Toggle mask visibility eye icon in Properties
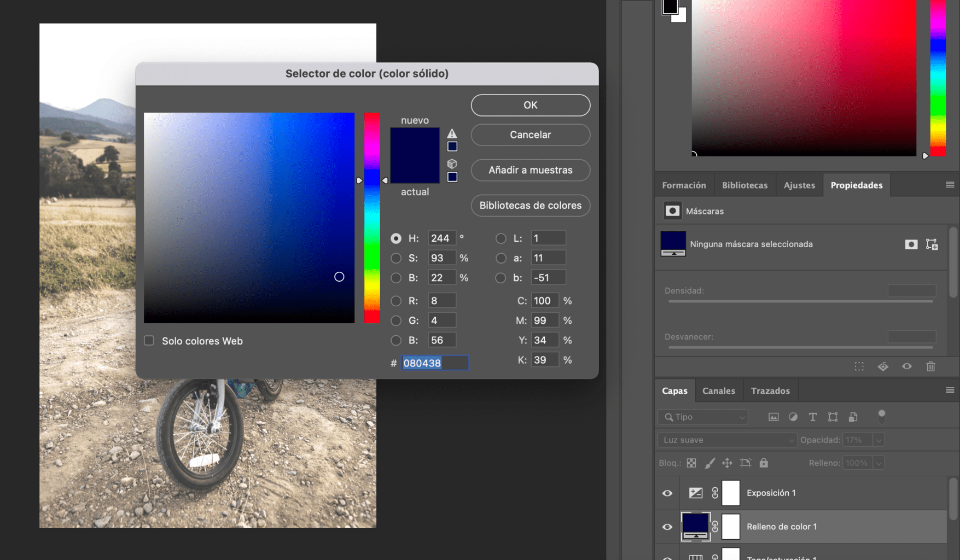The image size is (960, 560). [907, 366]
